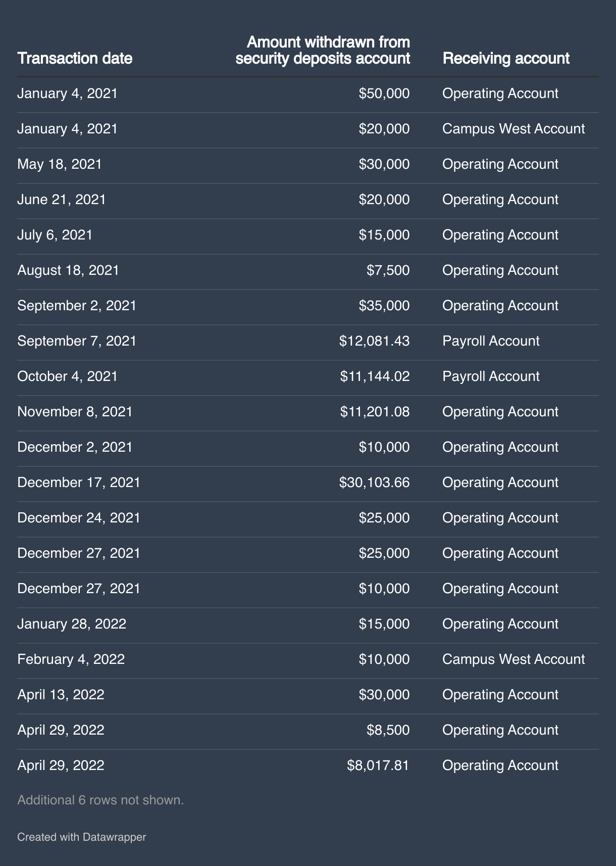Select the $8,017.81 amount cell
Image resolution: width=616 pixels, height=866 pixels.
pyautogui.click(x=378, y=765)
